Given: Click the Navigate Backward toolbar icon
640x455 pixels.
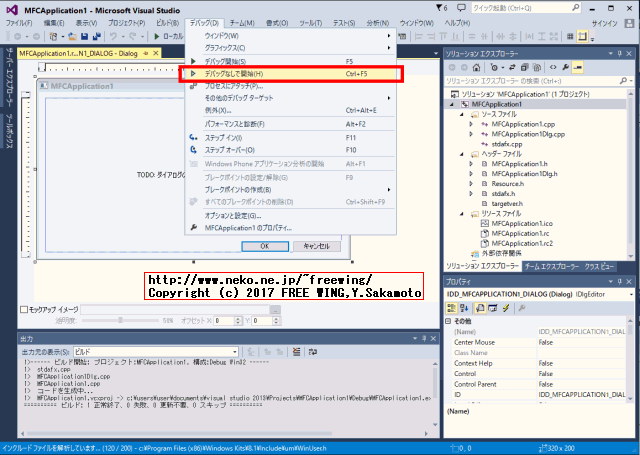Looking at the screenshot, I should coord(18,36).
